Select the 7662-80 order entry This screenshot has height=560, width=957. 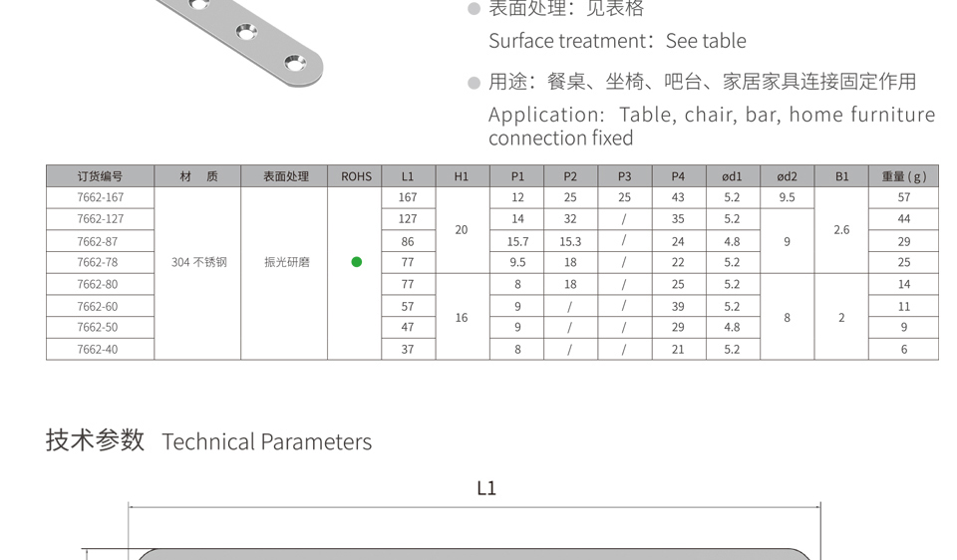(98, 284)
